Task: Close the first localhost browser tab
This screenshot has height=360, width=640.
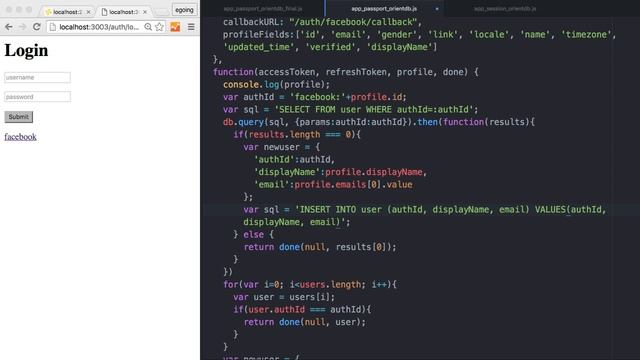Action: pyautogui.click(x=89, y=12)
